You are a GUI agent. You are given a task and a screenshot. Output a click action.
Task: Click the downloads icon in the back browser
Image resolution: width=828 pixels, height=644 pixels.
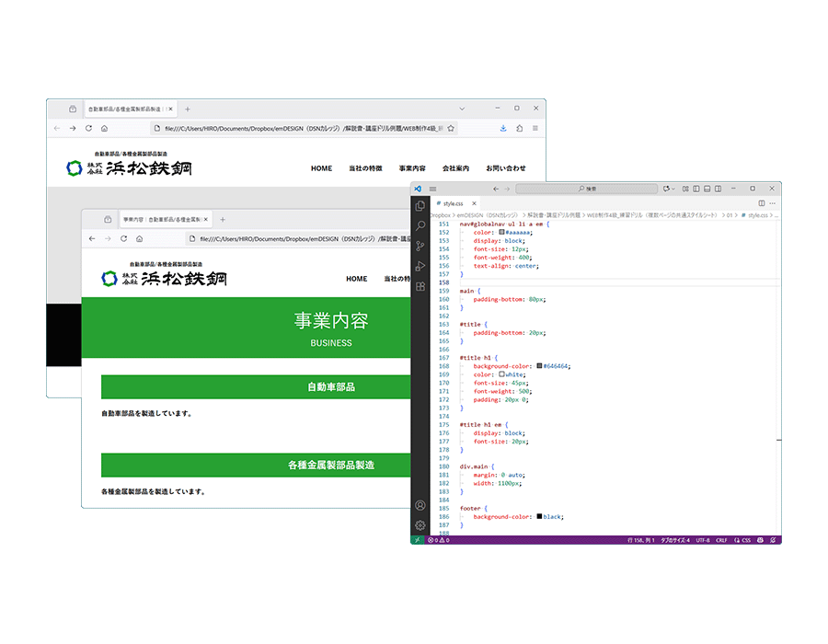tap(503, 128)
